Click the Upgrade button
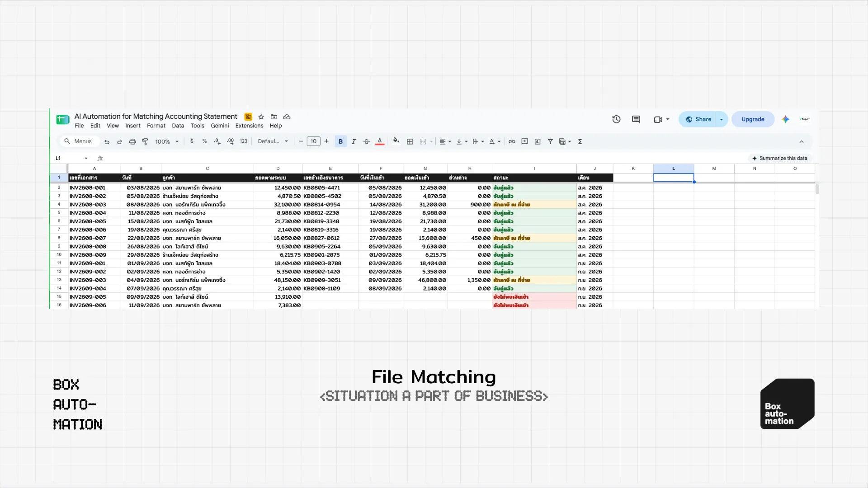The width and height of the screenshot is (868, 488). (x=753, y=119)
